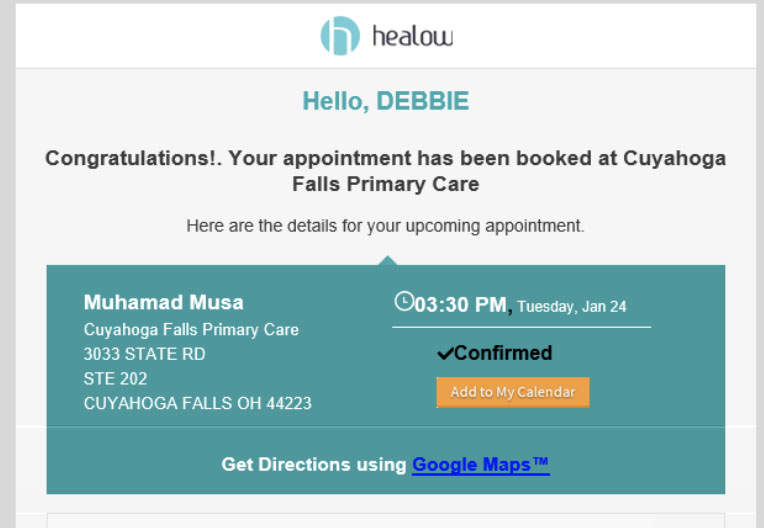Click the Congratulations booking confirmation headline
This screenshot has height=530, width=764.
385,171
